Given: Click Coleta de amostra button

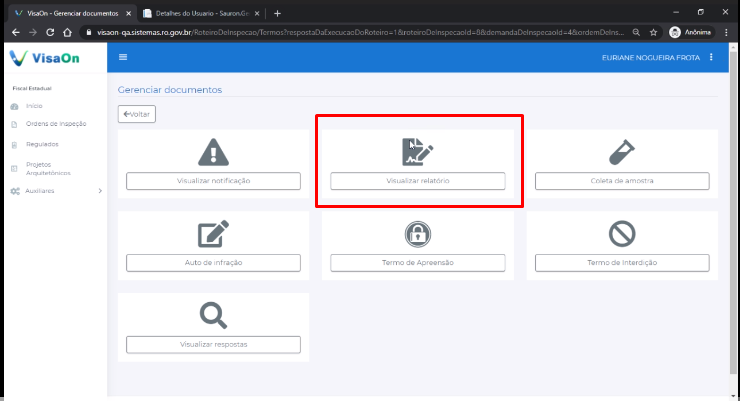Looking at the screenshot, I should point(622,181).
